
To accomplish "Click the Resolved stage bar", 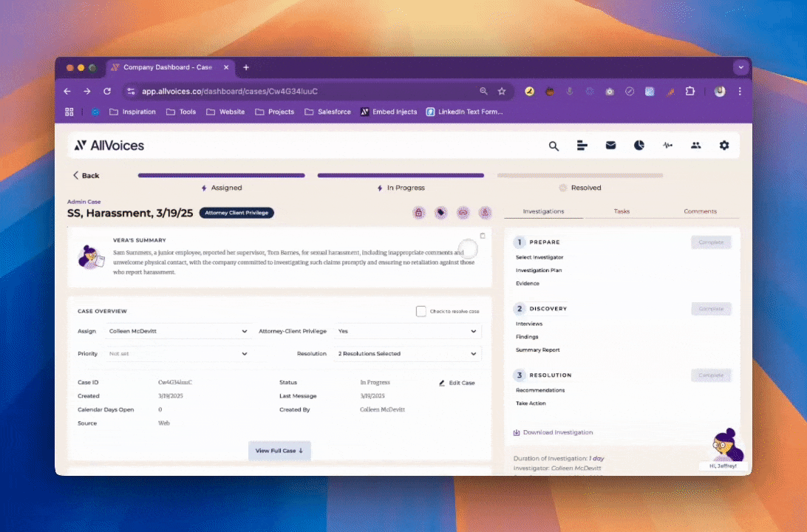I will tap(580, 175).
